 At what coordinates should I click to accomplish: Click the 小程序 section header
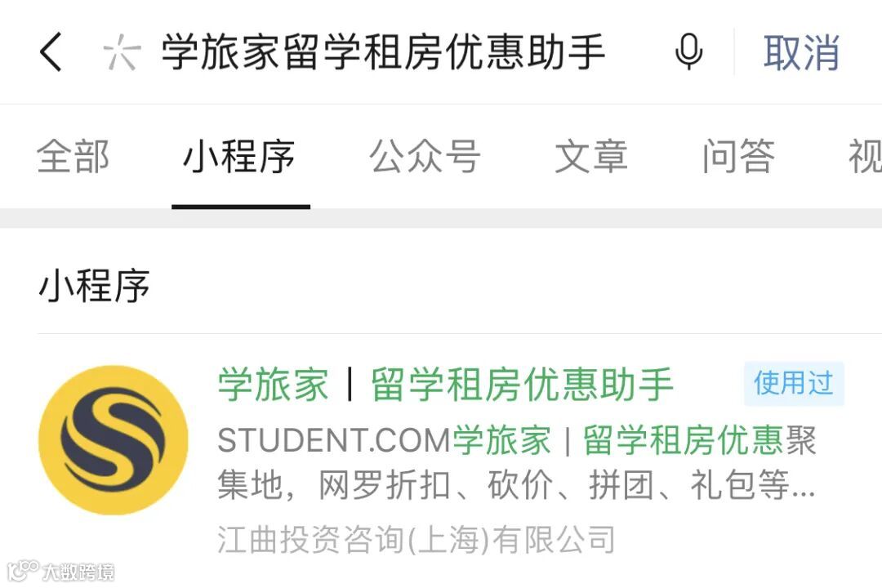point(94,286)
